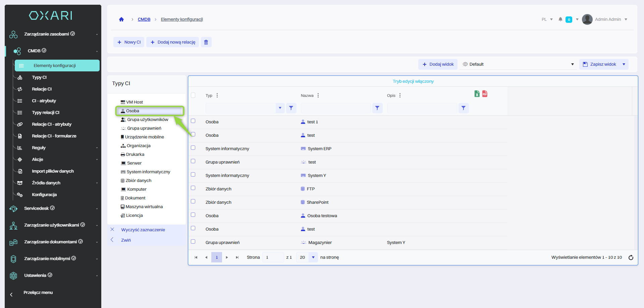Open Typy CI in the sidebar menu

[39, 77]
